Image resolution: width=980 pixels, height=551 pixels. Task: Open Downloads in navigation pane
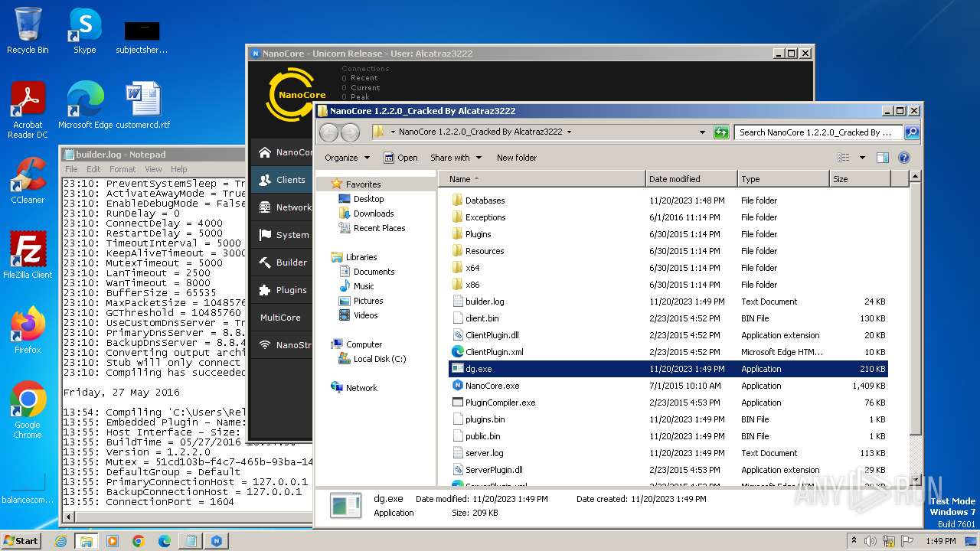click(x=374, y=214)
